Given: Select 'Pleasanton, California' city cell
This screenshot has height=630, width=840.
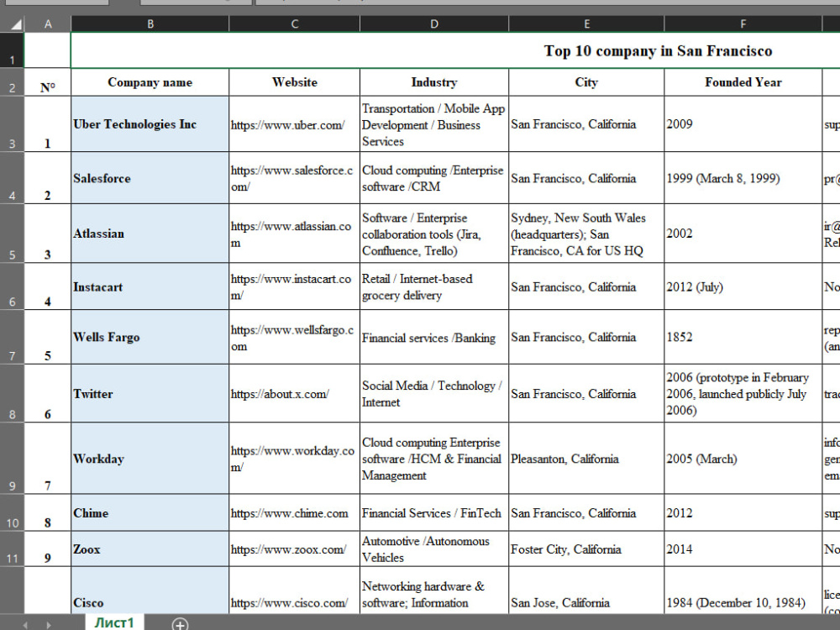Looking at the screenshot, I should pos(586,458).
